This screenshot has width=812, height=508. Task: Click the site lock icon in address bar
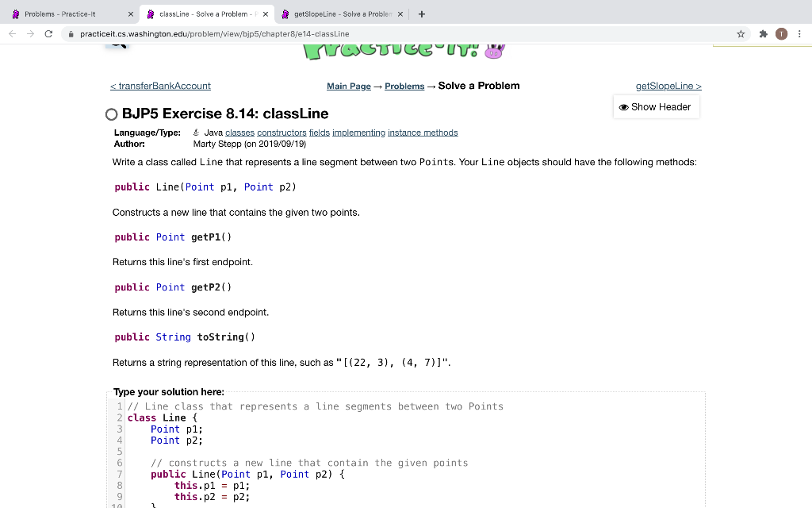tap(71, 33)
